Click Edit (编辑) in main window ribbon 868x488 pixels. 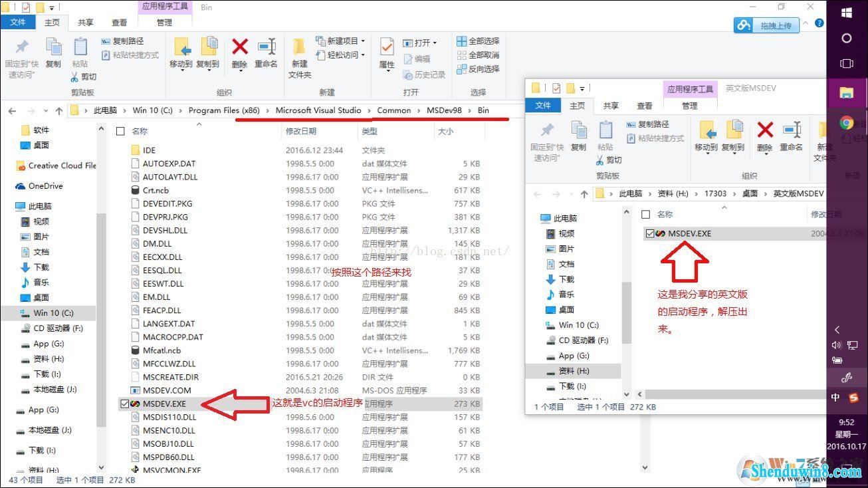(x=416, y=59)
